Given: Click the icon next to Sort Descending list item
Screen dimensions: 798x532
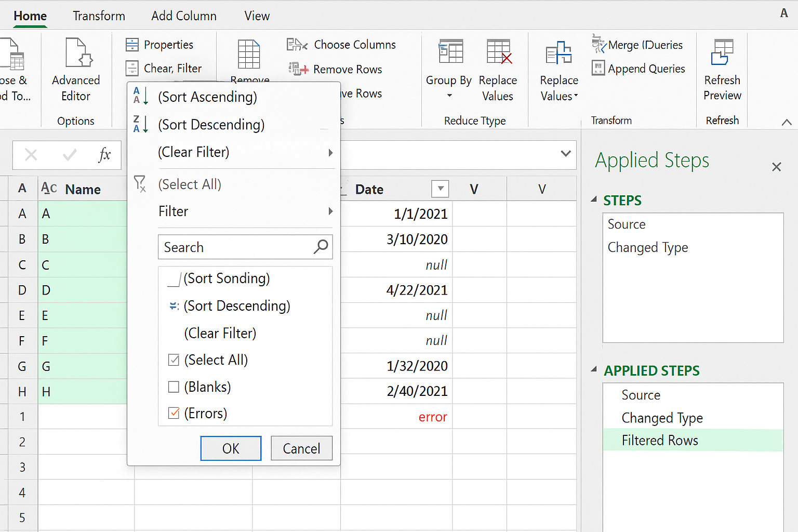Looking at the screenshot, I should point(174,306).
